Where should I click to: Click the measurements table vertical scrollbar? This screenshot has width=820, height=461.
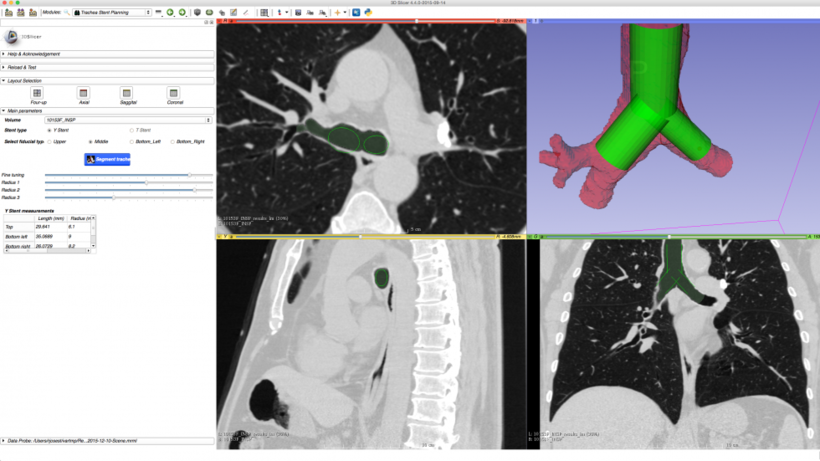pos(94,232)
